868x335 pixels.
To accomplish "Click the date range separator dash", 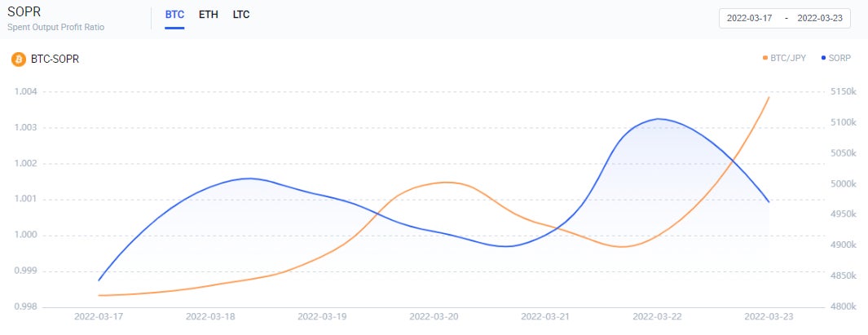I will coord(786,18).
